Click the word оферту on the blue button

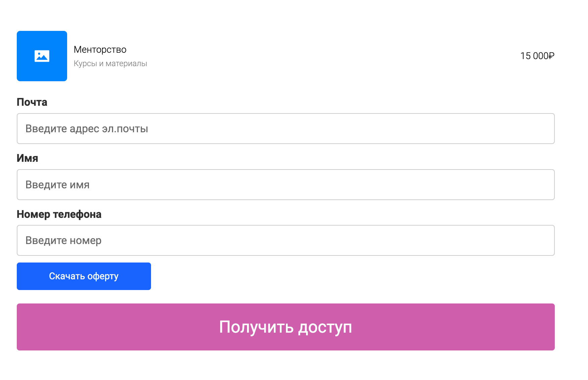click(103, 276)
